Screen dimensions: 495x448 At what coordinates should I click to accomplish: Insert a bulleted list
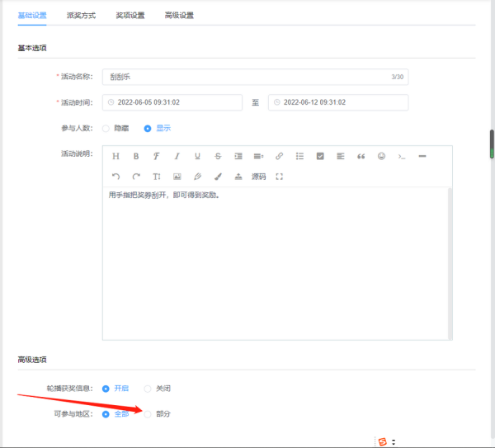click(299, 156)
